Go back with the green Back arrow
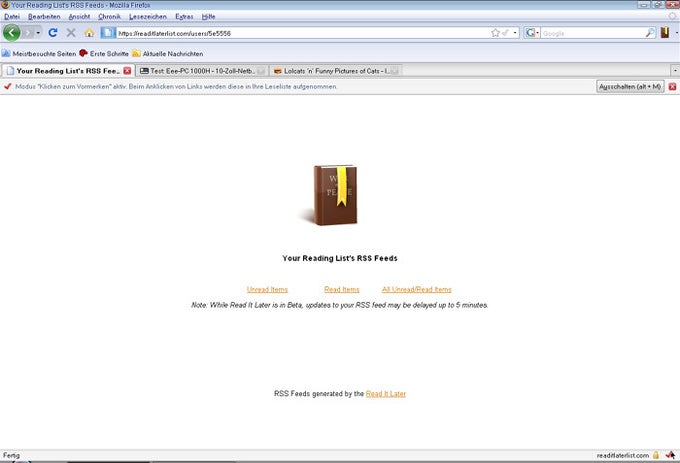Viewport: 680px width, 463px height. tap(12, 33)
